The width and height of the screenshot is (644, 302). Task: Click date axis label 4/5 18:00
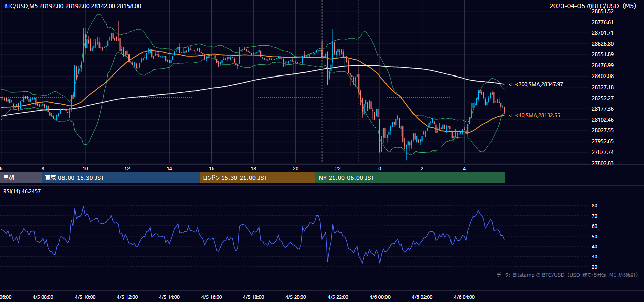253,297
